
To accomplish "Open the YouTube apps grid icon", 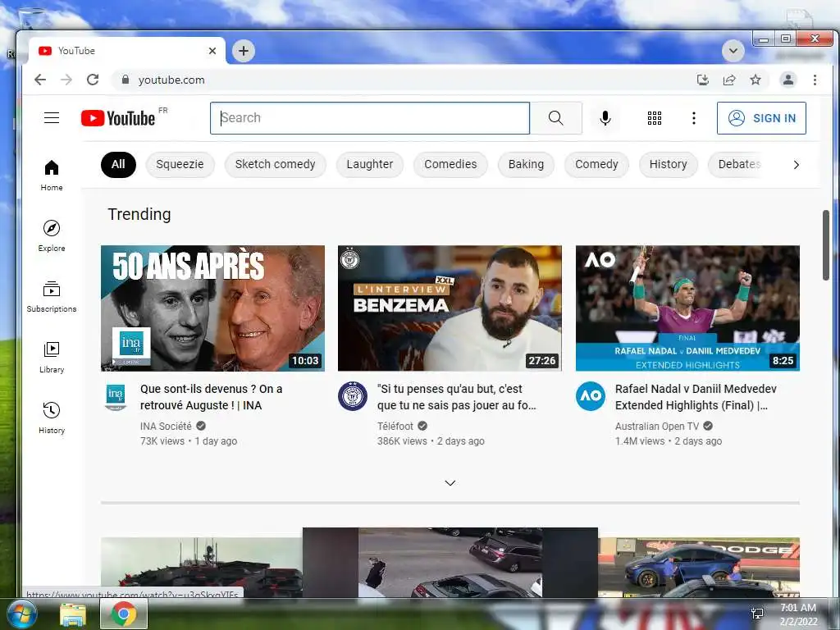I will [x=654, y=118].
